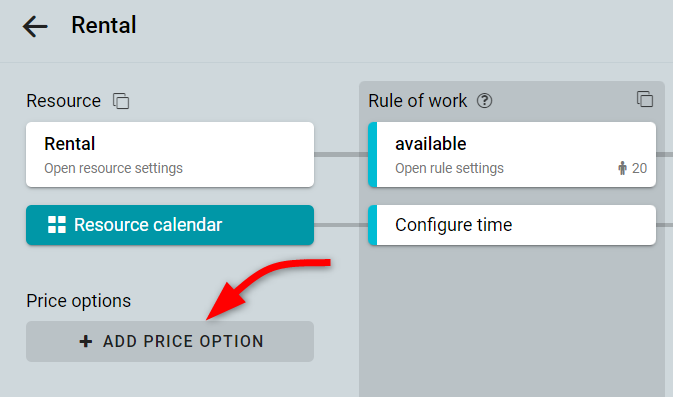This screenshot has height=397, width=673.
Task: Select the cyan color strip on available card
Action: 373,155
